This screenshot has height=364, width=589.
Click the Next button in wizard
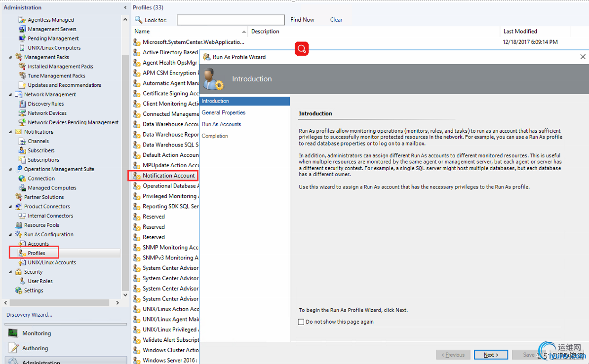point(491,355)
